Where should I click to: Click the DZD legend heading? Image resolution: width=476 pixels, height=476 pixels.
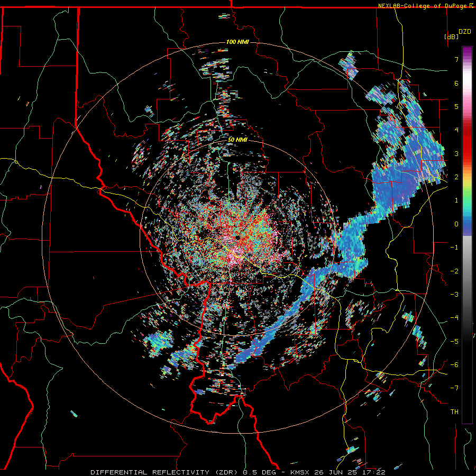pos(464,32)
